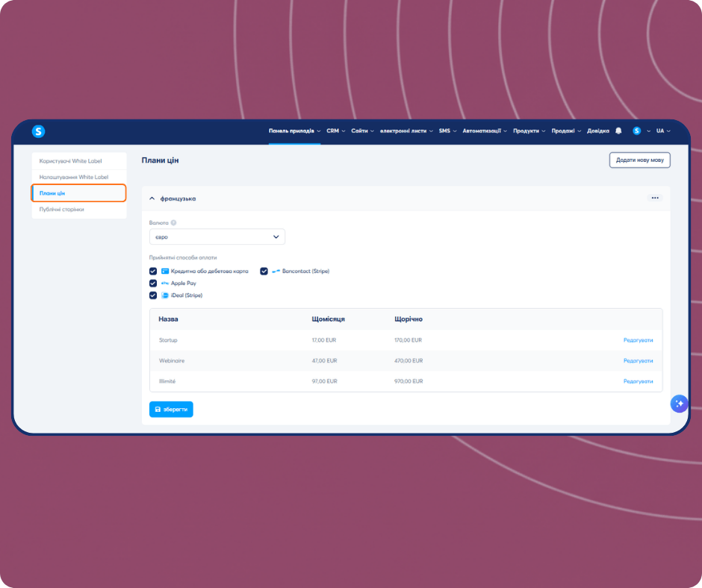Viewport: 702px width, 588px height.
Task: Select Налаштування White Label in sidebar
Action: (79, 177)
